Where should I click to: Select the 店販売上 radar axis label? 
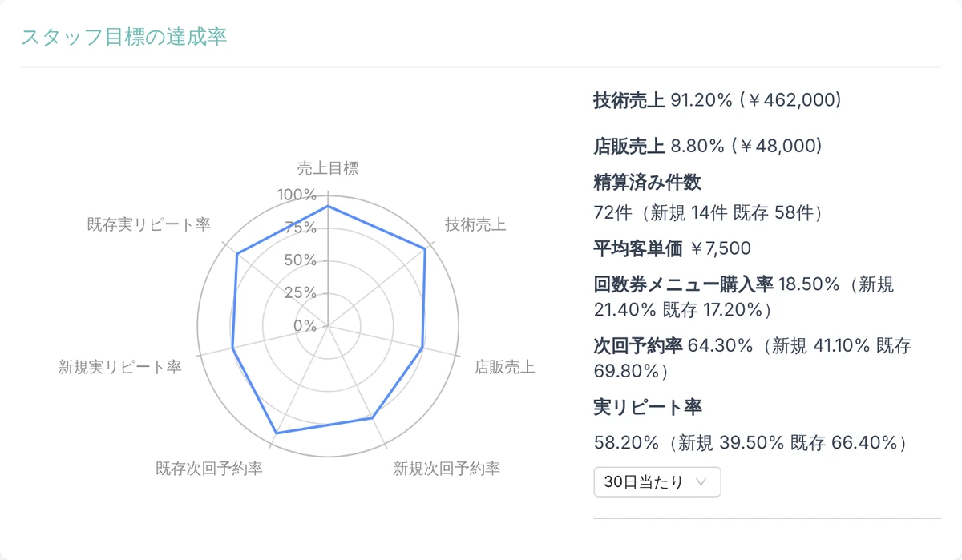pyautogui.click(x=504, y=368)
